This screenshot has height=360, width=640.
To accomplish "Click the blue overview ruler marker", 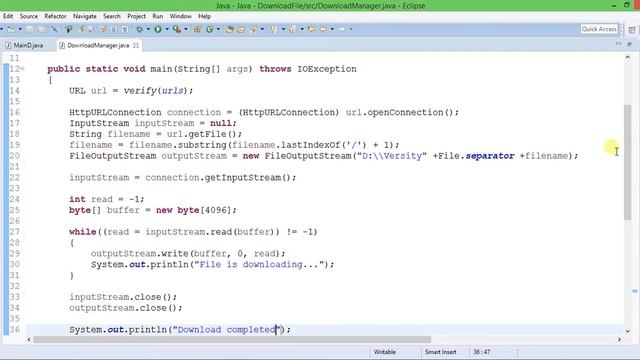I will pyautogui.click(x=635, y=291).
